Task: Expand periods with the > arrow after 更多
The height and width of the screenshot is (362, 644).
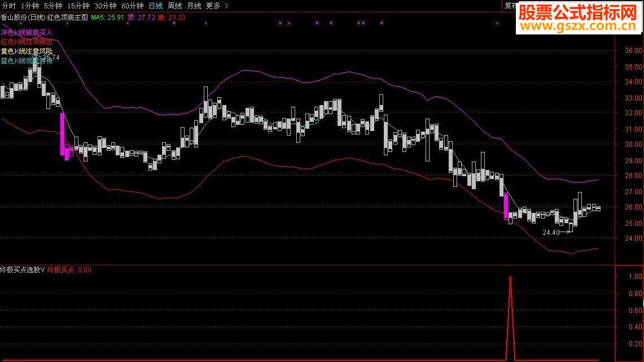Action: [x=226, y=6]
